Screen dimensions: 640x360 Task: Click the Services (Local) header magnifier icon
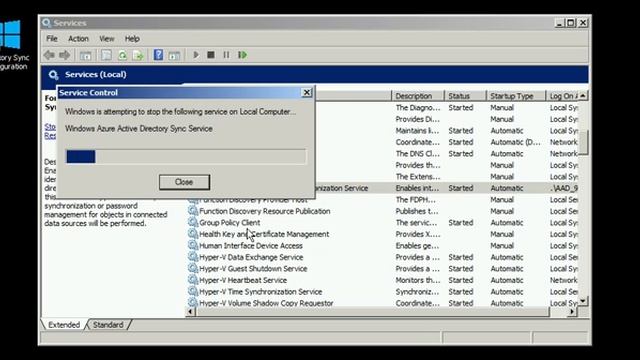click(53, 75)
